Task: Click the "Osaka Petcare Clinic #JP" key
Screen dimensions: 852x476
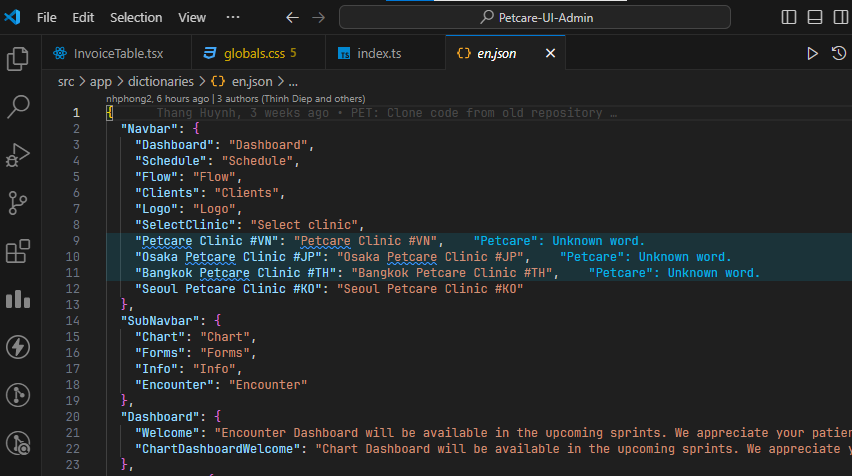Action: coord(228,257)
